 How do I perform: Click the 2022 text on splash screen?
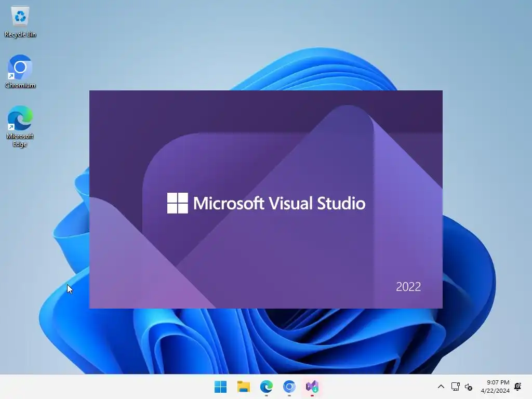coord(408,287)
